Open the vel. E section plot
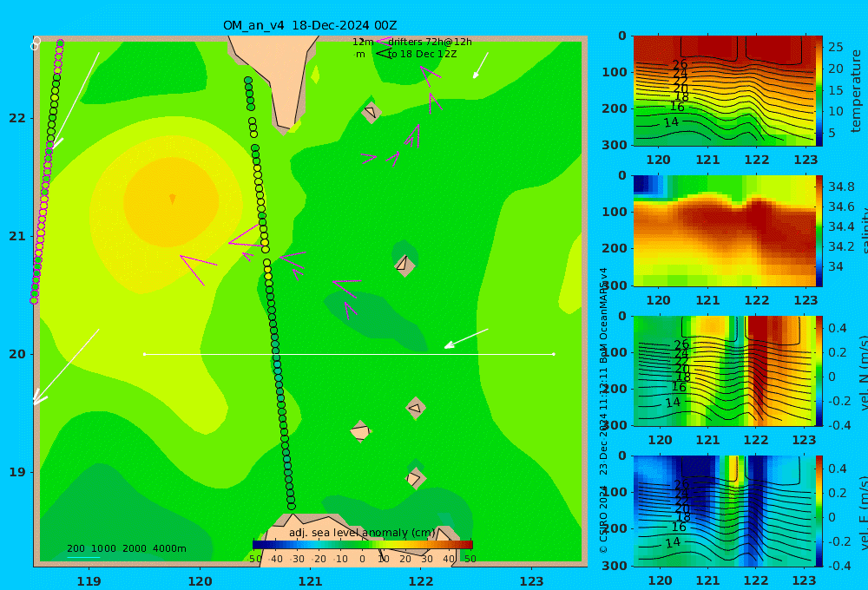This screenshot has width=868, height=590. (x=725, y=511)
